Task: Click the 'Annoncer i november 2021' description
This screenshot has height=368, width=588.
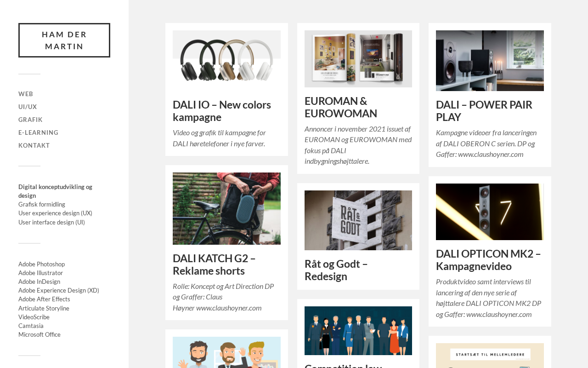Action: click(x=358, y=145)
